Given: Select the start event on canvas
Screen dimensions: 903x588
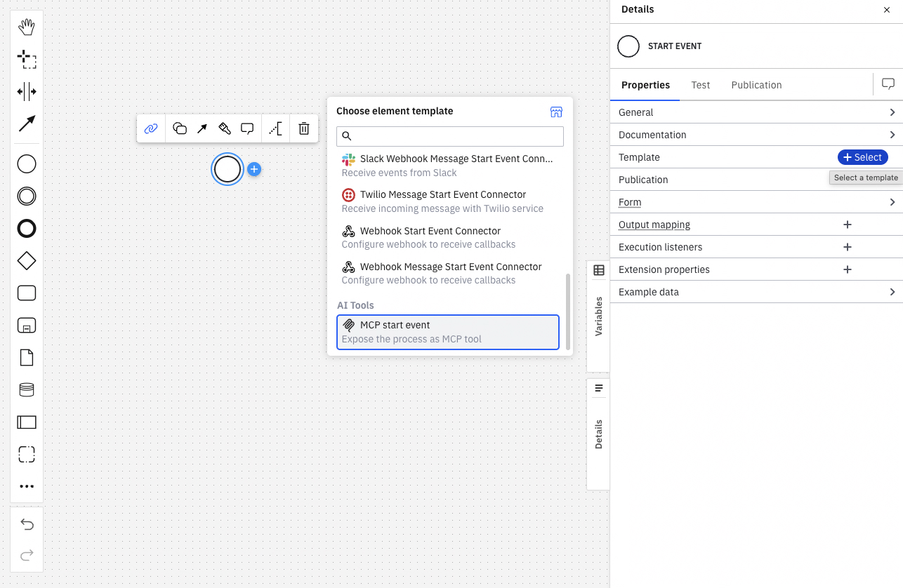Looking at the screenshot, I should [x=228, y=169].
